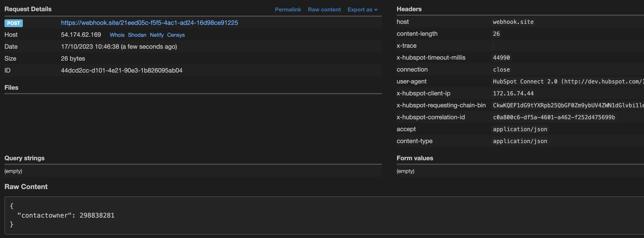This screenshot has width=644, height=238.
Task: Select the request ID value
Action: [122, 70]
